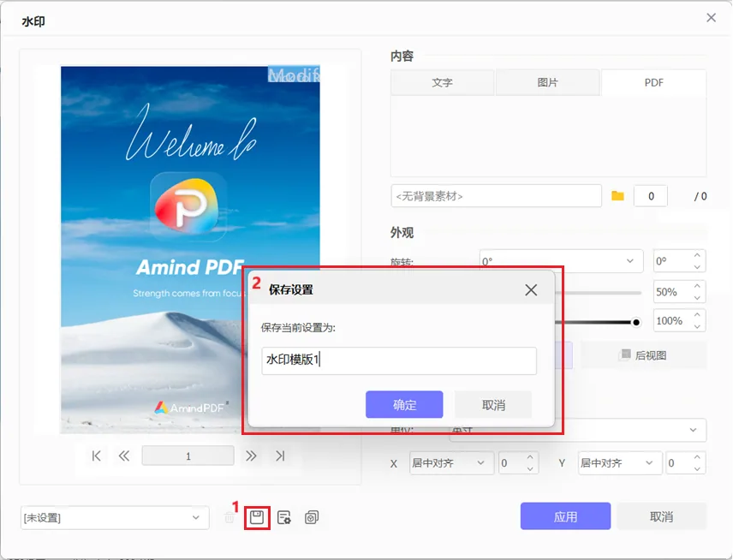Open the rotation 0° dropdown

click(562, 261)
